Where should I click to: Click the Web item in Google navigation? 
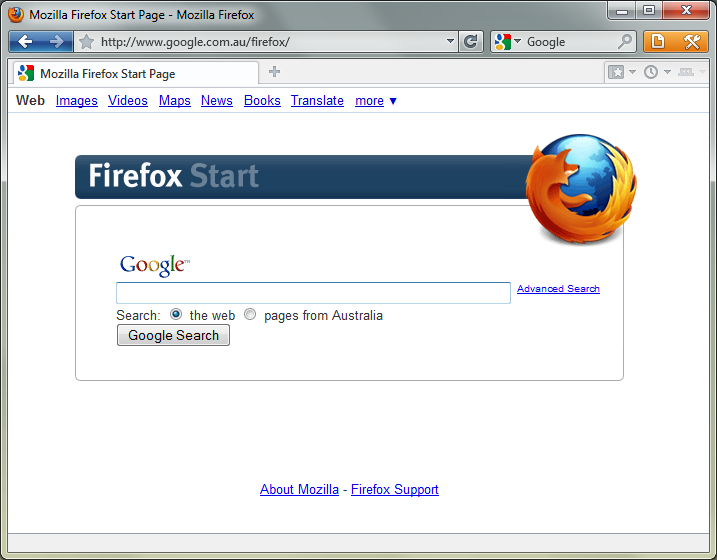[x=30, y=100]
